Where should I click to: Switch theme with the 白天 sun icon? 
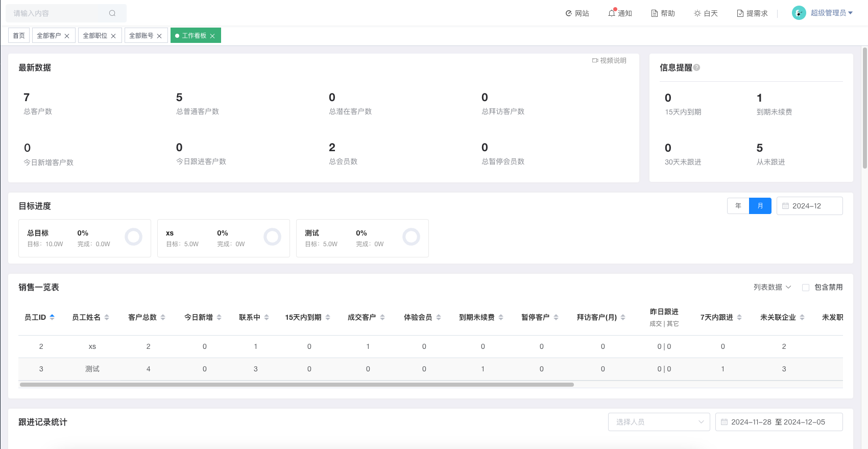[697, 13]
